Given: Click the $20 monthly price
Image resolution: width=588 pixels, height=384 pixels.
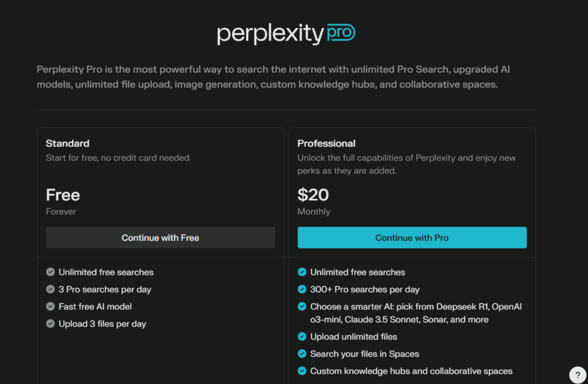Looking at the screenshot, I should coord(313,195).
